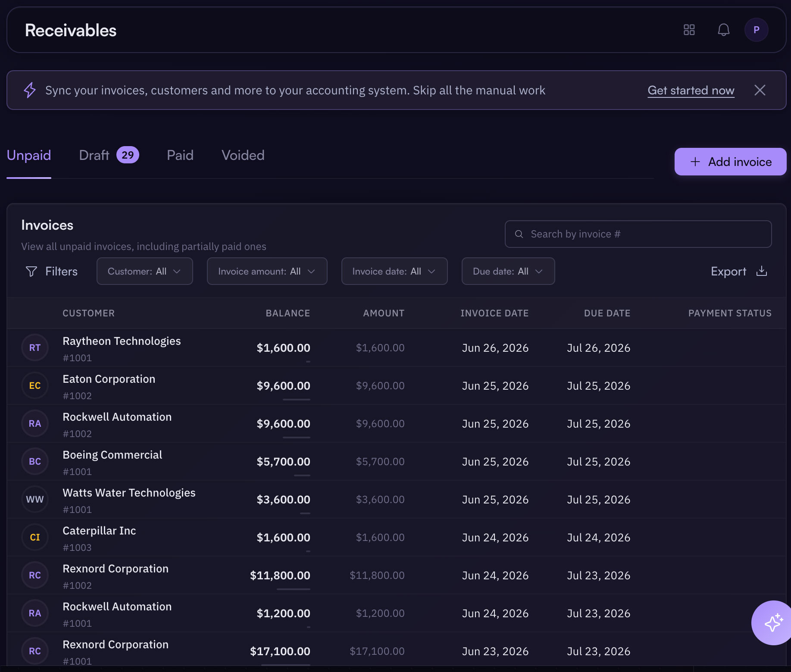
Task: Click the BC avatar for Boeing Commercial
Action: (35, 462)
